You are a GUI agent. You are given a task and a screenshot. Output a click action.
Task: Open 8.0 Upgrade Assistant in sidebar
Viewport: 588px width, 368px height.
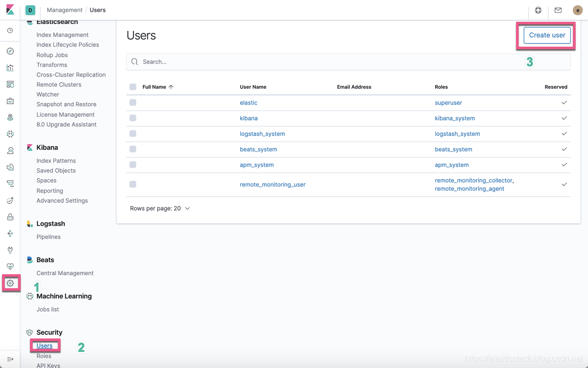coord(66,124)
